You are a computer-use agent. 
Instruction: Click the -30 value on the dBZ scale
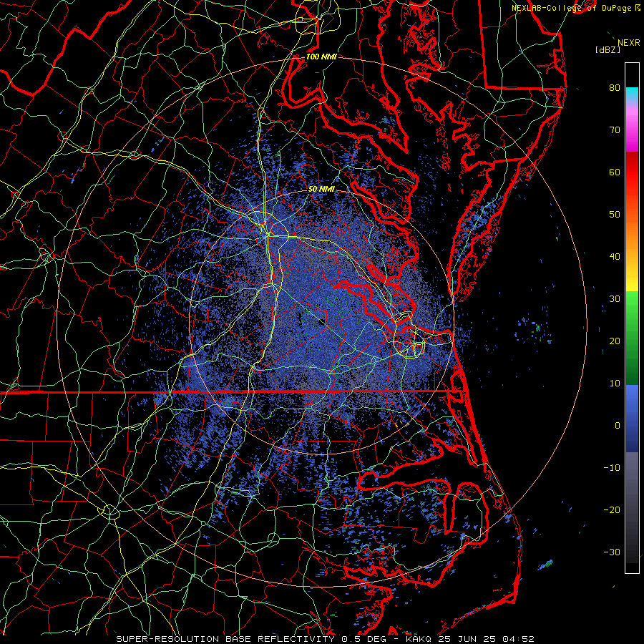(x=612, y=552)
